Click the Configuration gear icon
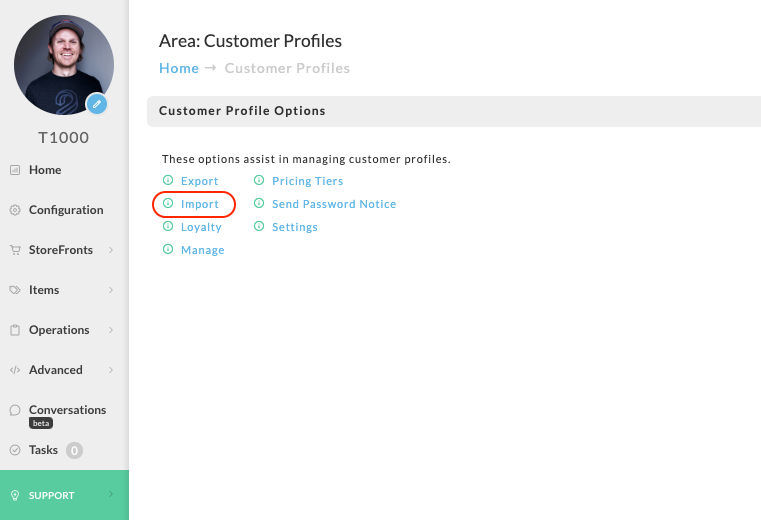The height and width of the screenshot is (520, 761). 15,210
